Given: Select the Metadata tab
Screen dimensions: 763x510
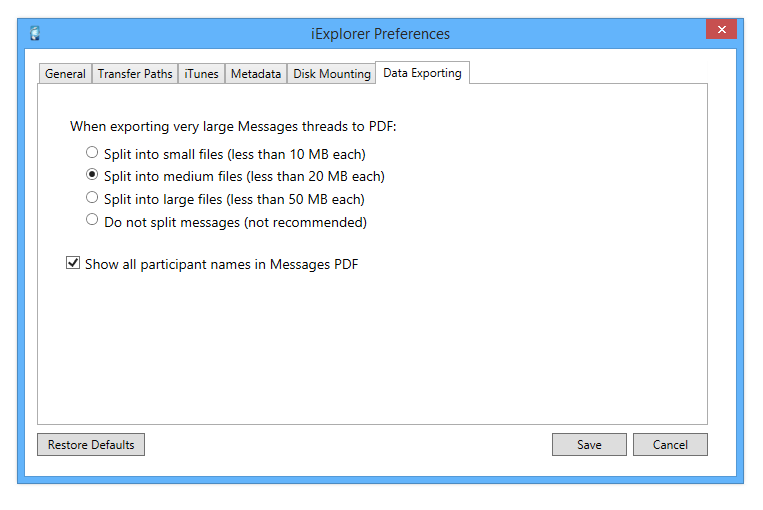Looking at the screenshot, I should point(255,74).
